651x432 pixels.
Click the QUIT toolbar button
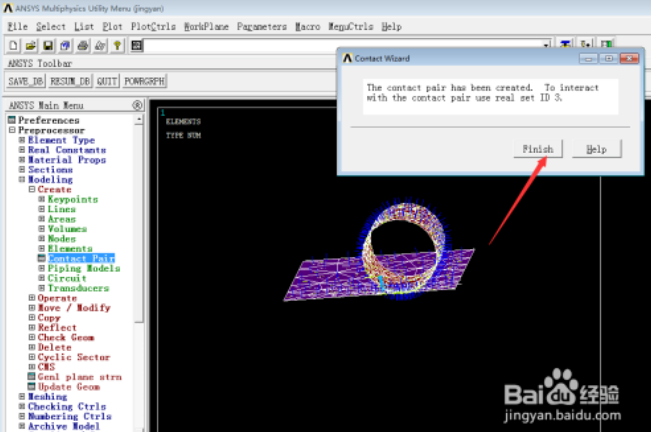click(x=107, y=81)
